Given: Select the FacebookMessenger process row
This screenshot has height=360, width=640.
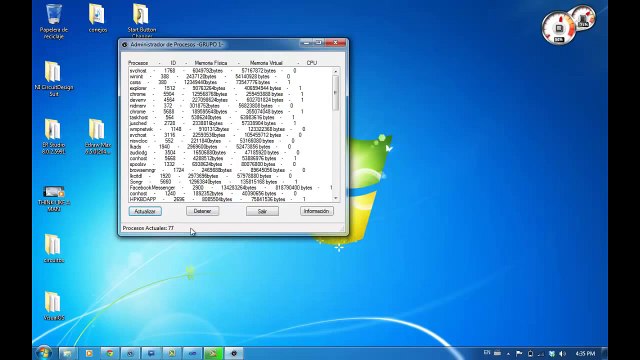Looking at the screenshot, I should click(x=231, y=187).
